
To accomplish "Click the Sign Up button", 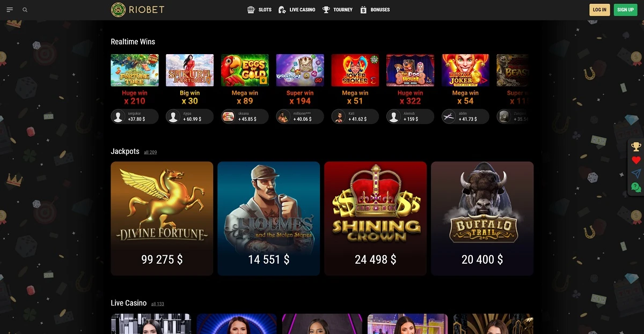I will click(625, 10).
